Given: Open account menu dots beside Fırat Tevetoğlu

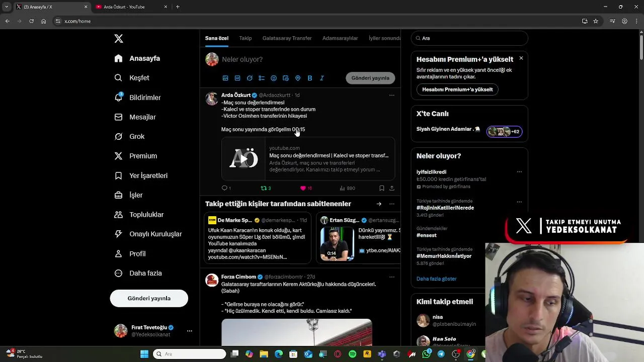Looking at the screenshot, I should click(190, 331).
